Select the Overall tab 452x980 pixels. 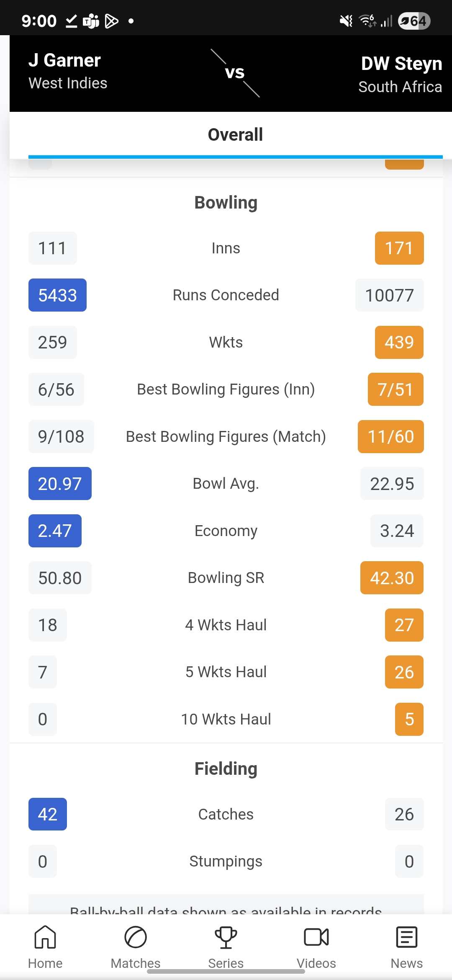tap(235, 135)
